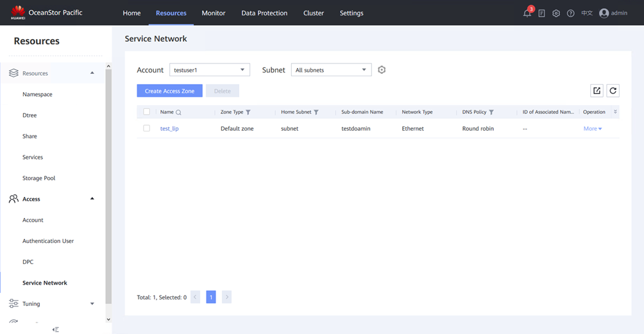Open the alarm notifications bell icon
Image resolution: width=644 pixels, height=334 pixels.
[x=527, y=13]
